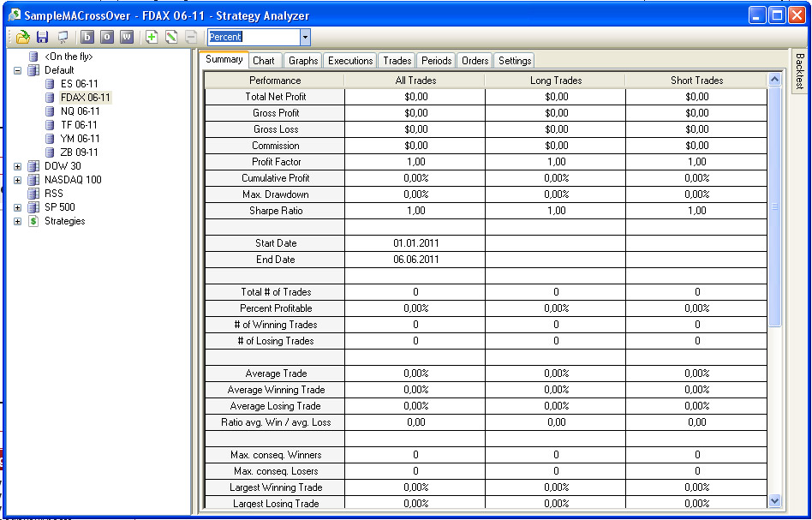Click instrument icon beside ES 06-11
The height and width of the screenshot is (520, 812).
point(50,84)
